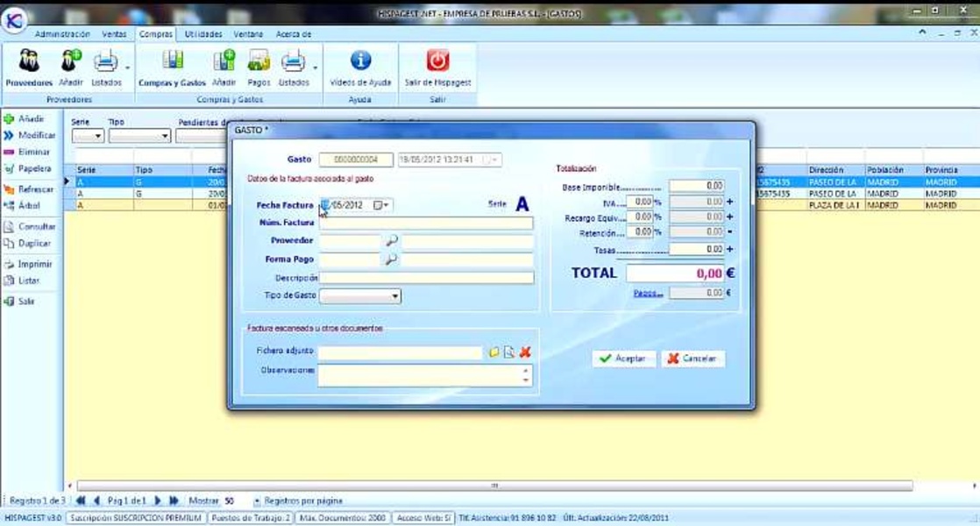Viewport: 980px width, 526px height.
Task: Click the Base Imponible amount field
Action: click(697, 186)
